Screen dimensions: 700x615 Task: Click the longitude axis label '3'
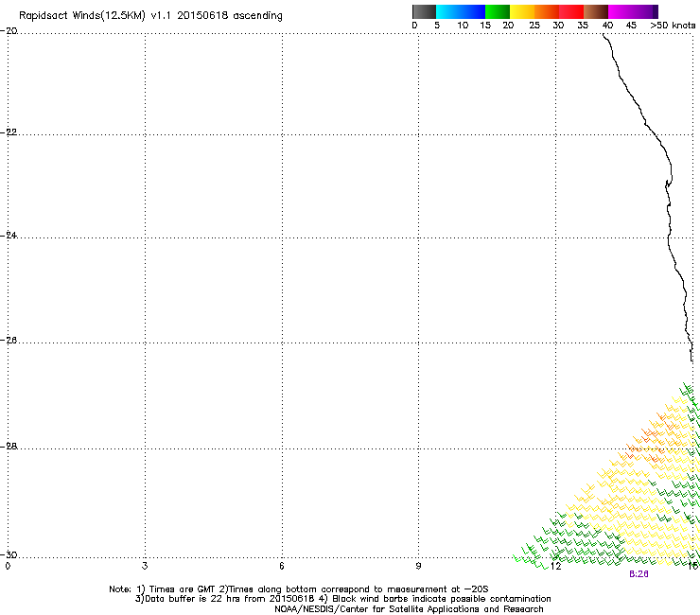click(x=145, y=566)
